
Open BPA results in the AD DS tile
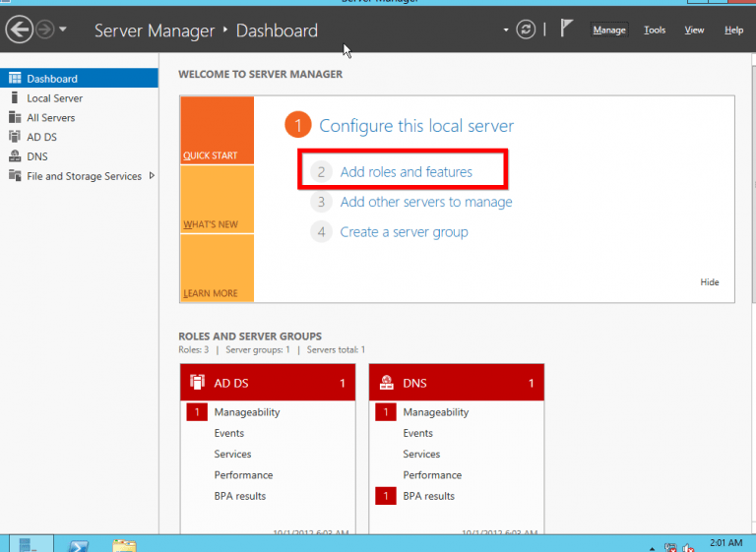(239, 496)
